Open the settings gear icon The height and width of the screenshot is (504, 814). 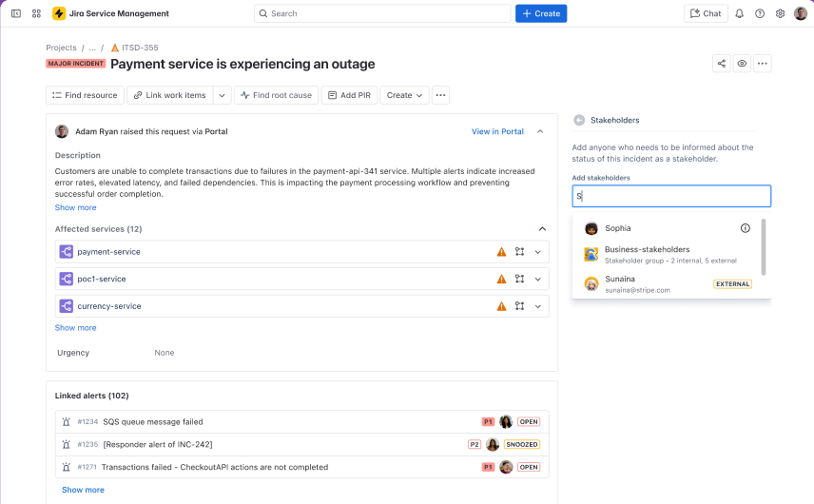[780, 13]
